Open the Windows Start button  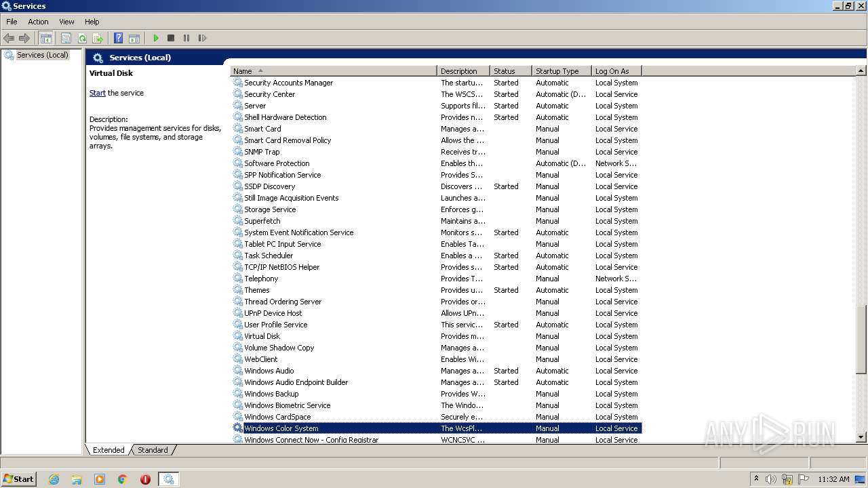tap(19, 479)
